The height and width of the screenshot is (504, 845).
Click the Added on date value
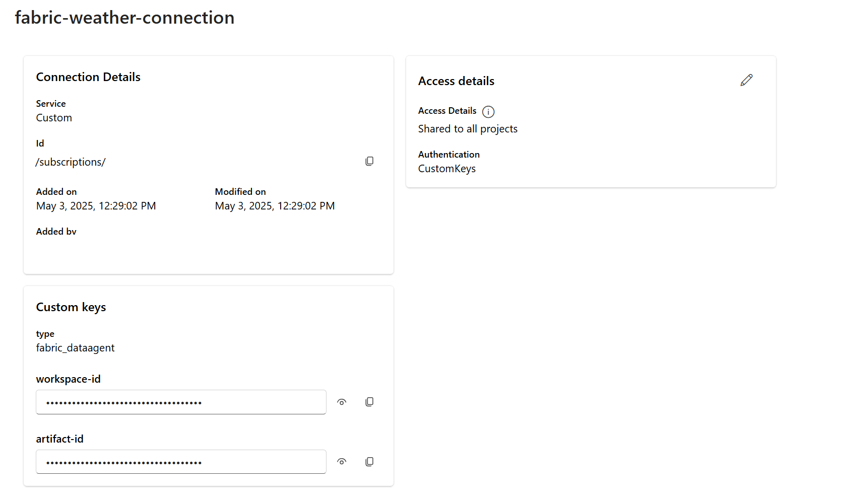96,206
